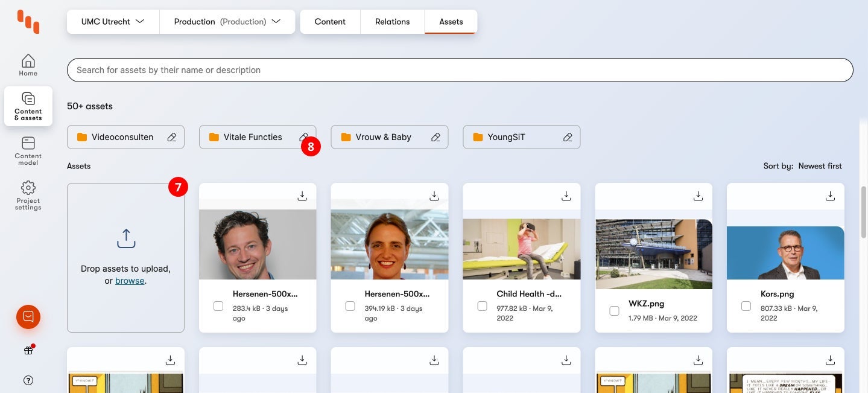Switch to the Relations tab
The height and width of the screenshot is (393, 868).
[x=392, y=22]
